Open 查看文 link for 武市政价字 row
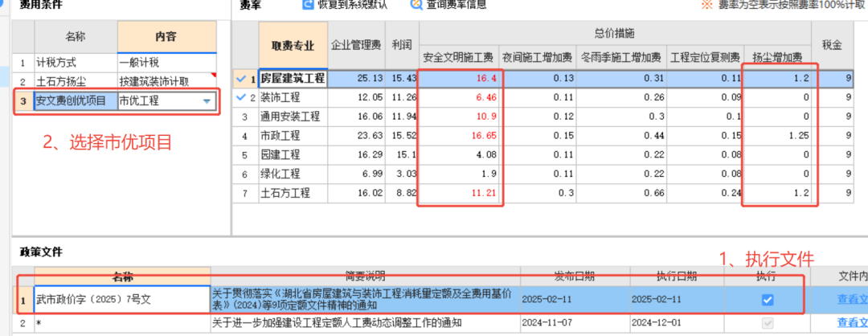Viewport: 868px width, 336px height. (853, 300)
